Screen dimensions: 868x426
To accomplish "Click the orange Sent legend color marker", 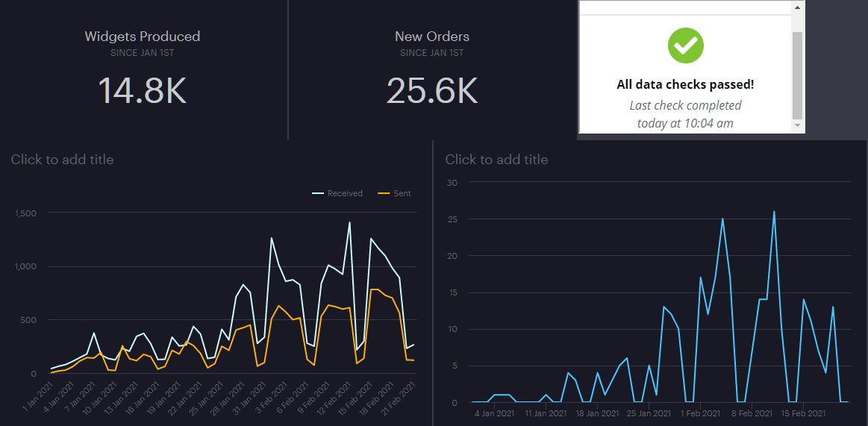I will tap(384, 194).
